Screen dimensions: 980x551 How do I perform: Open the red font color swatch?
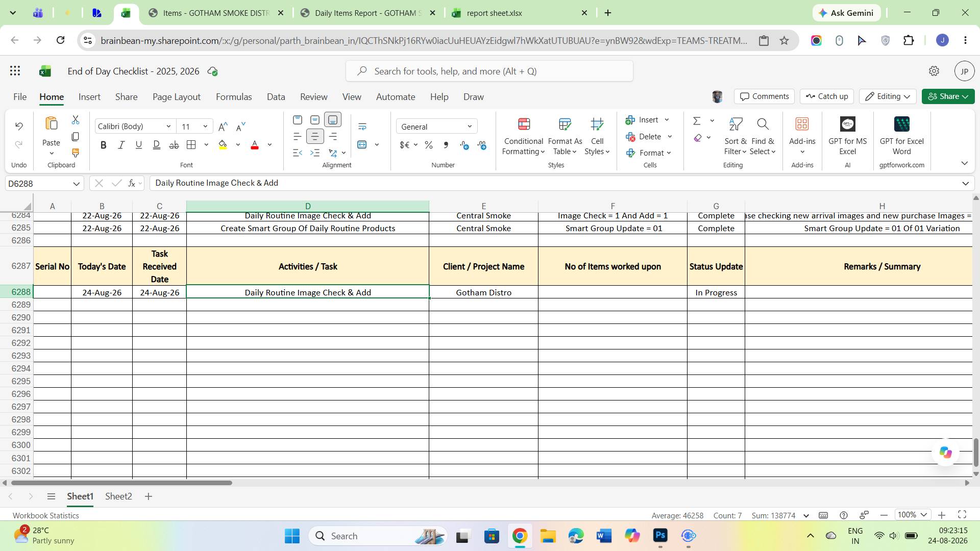pos(255,145)
